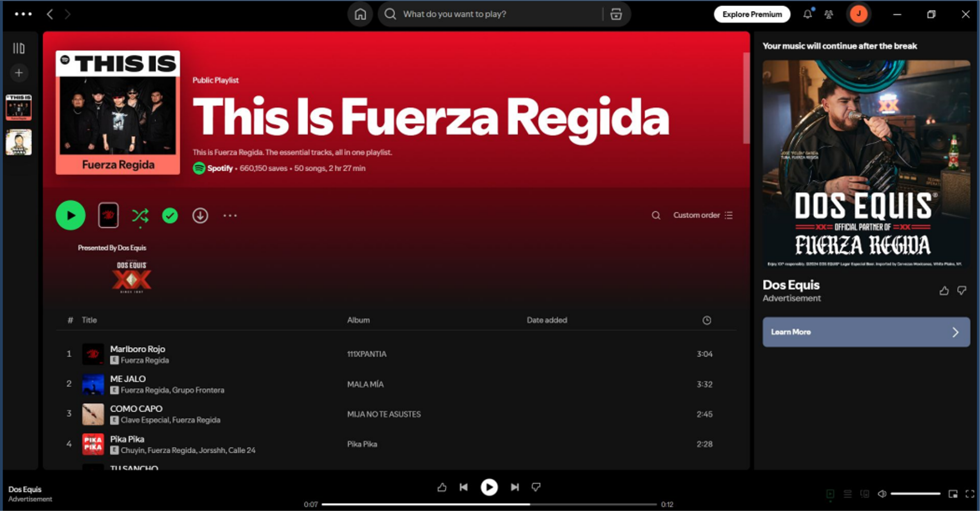980x511 pixels.
Task: Open more options for the playlist
Action: (230, 215)
